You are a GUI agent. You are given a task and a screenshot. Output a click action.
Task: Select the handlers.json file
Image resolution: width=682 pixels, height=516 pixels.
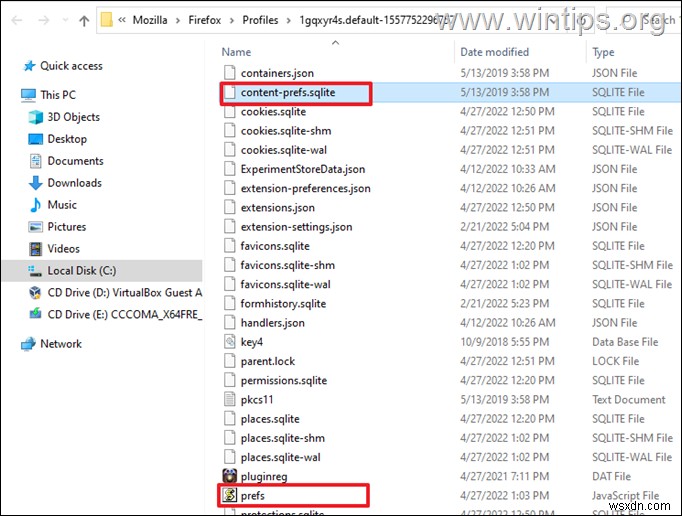(272, 323)
